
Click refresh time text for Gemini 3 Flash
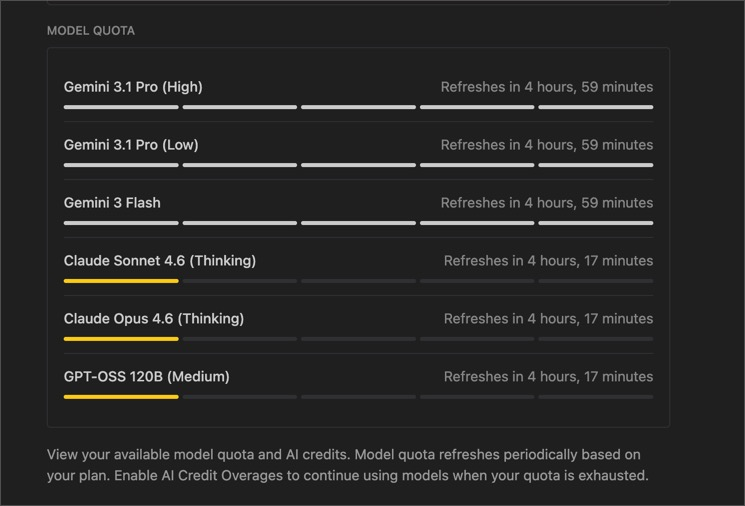tap(547, 203)
